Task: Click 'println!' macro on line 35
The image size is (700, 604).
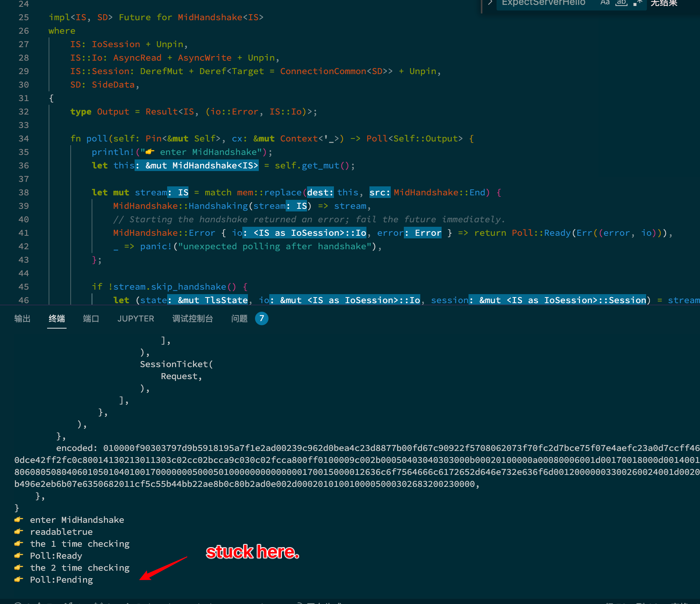Action: pos(113,152)
